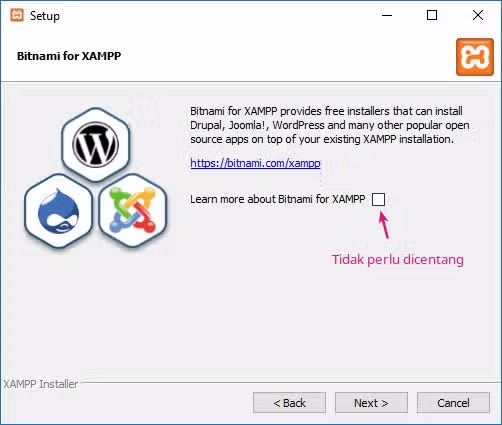Click the 'XAMPP Installer' label
The height and width of the screenshot is (425, 502).
tap(41, 384)
